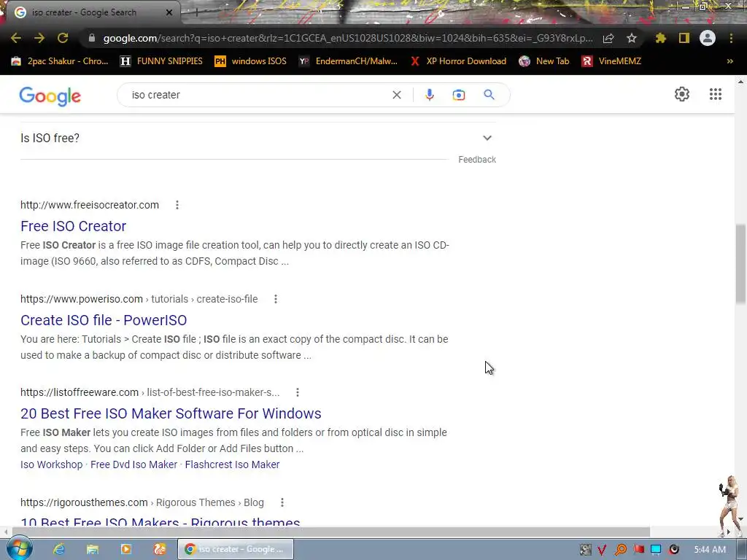747x560 pixels.
Task: Click the http://www.freeisocreator.com URL text
Action: pos(90,205)
